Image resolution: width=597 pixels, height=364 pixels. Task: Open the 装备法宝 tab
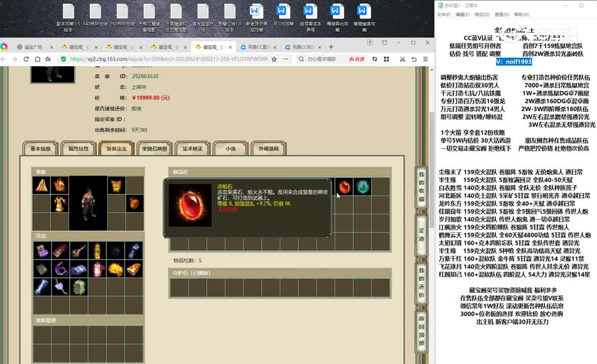click(x=116, y=149)
